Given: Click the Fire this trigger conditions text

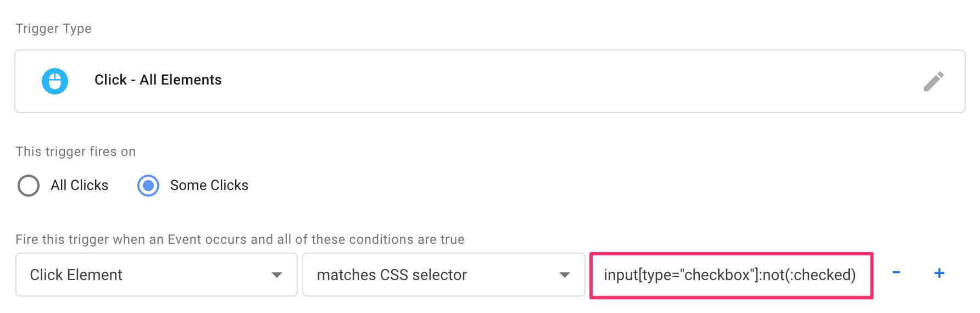Looking at the screenshot, I should [240, 239].
